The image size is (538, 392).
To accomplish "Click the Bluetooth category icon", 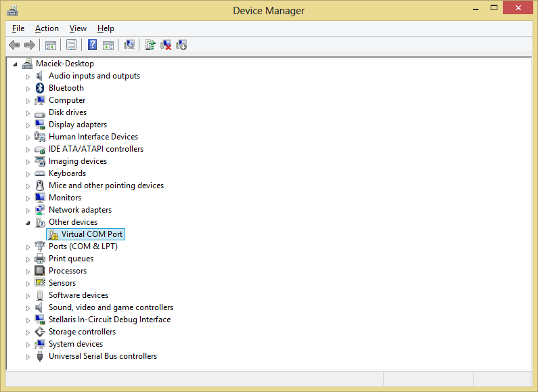I will [x=40, y=88].
